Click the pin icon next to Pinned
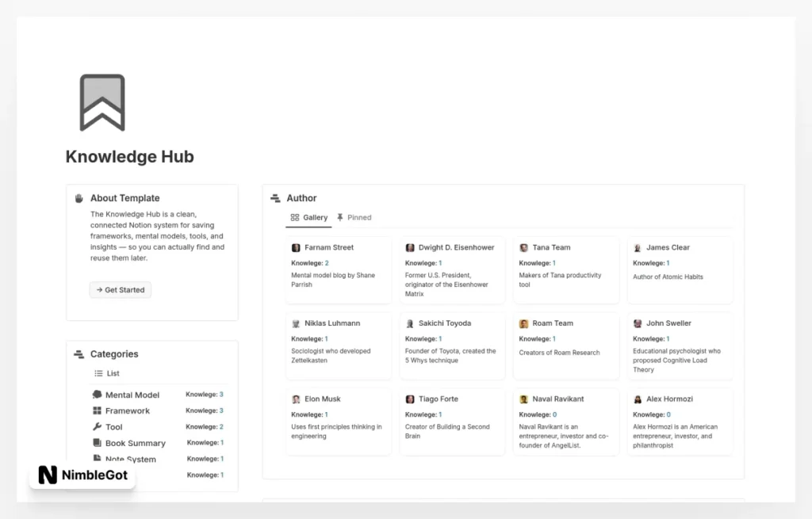812x519 pixels. pyautogui.click(x=340, y=217)
